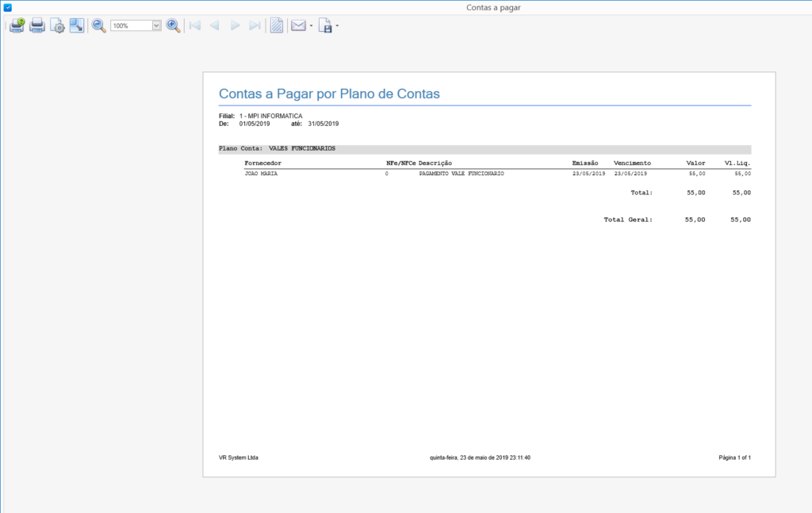Zoom out with the minus magnifier
The image size is (812, 513).
click(99, 25)
